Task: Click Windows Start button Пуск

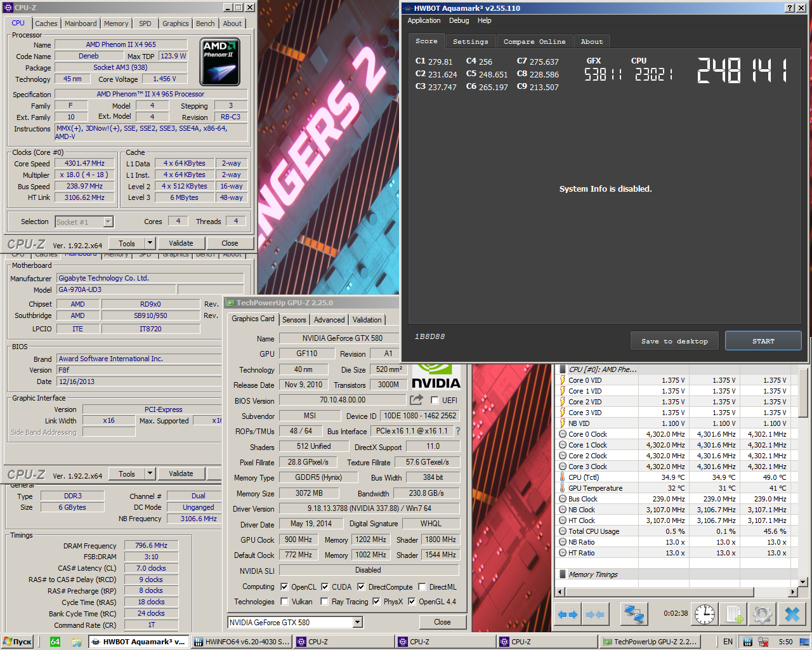Action: coord(17,642)
